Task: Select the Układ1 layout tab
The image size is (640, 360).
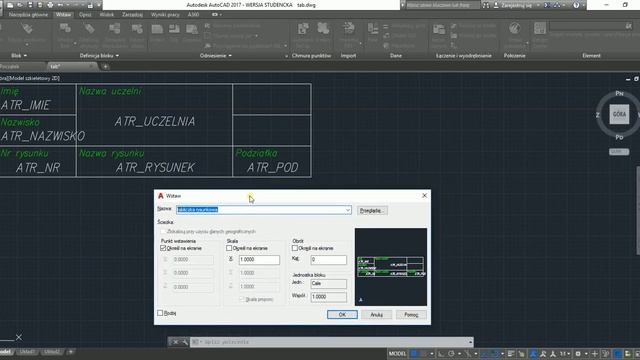Action: click(27, 352)
